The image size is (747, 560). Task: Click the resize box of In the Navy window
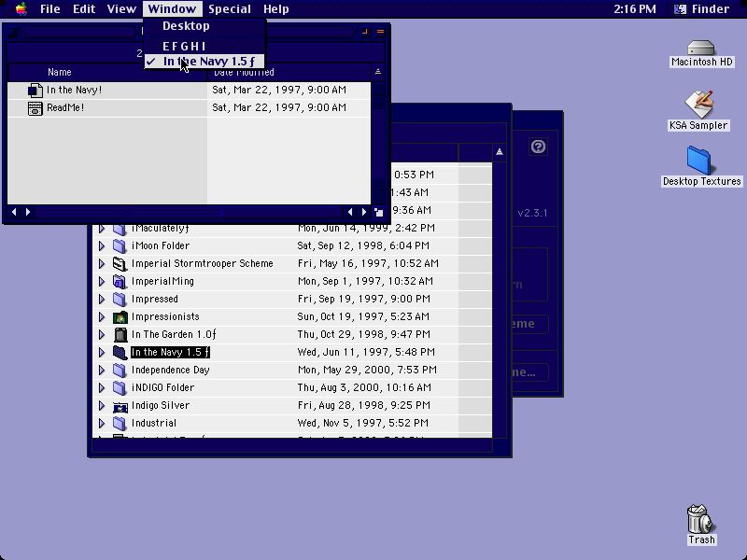pyautogui.click(x=379, y=213)
